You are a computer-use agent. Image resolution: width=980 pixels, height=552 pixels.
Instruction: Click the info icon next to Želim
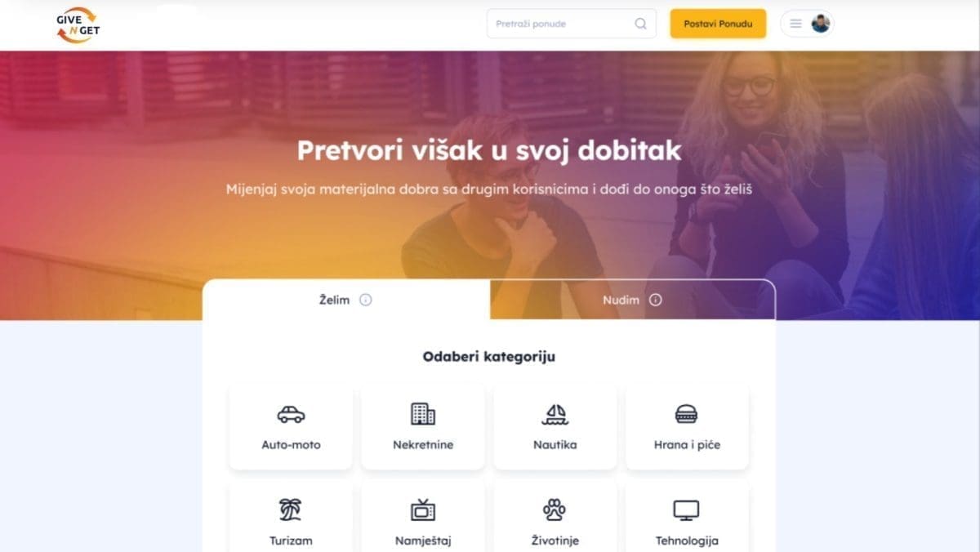click(x=366, y=300)
